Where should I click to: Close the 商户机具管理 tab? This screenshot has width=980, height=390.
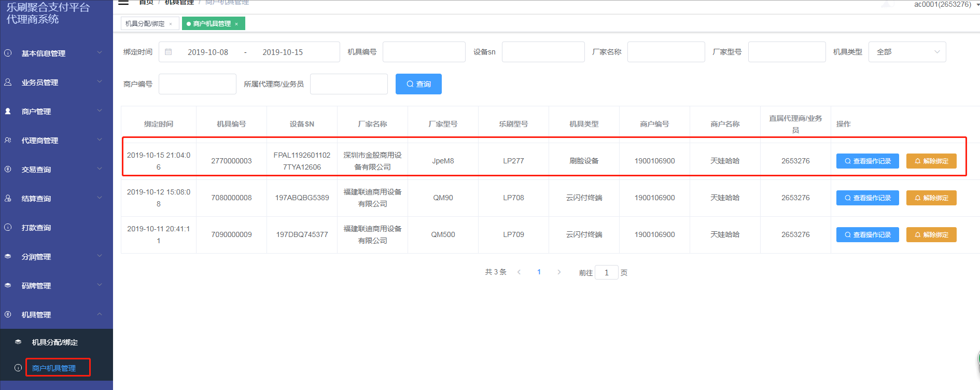pos(236,24)
